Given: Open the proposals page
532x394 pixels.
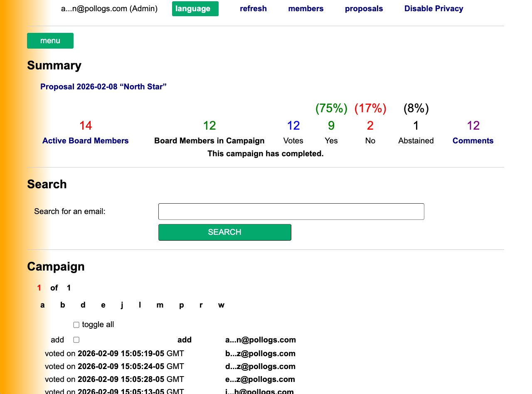Looking at the screenshot, I should pyautogui.click(x=364, y=8).
